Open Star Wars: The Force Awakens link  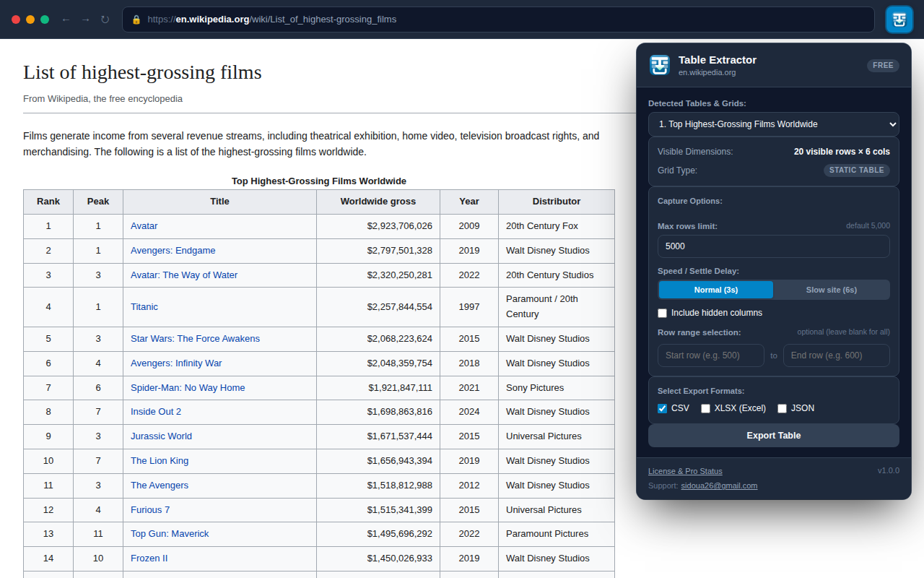tap(195, 339)
